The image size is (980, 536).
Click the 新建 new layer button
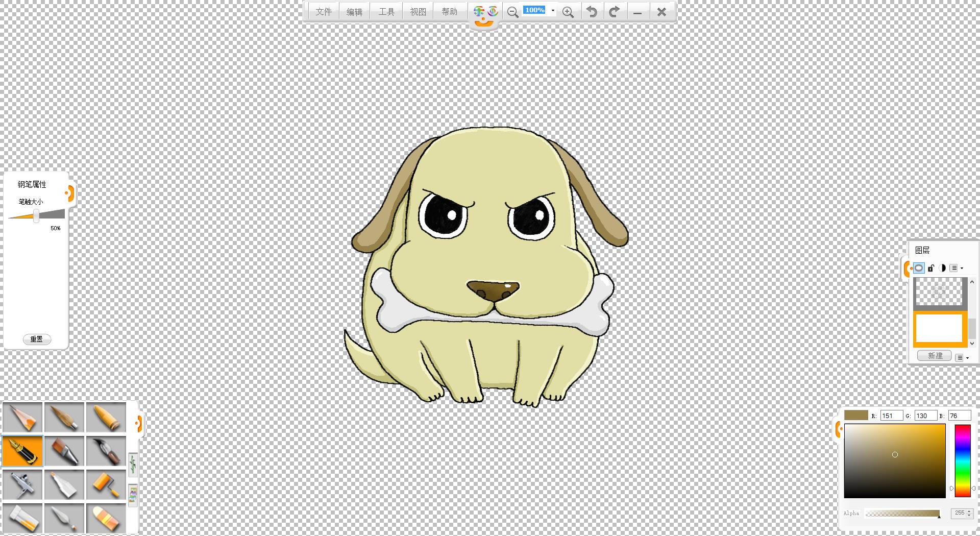pos(935,356)
